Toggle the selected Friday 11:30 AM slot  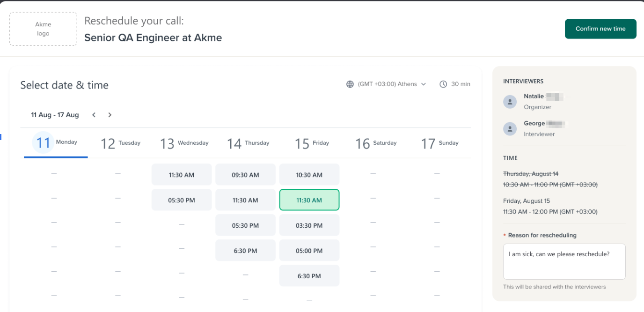[x=309, y=200]
